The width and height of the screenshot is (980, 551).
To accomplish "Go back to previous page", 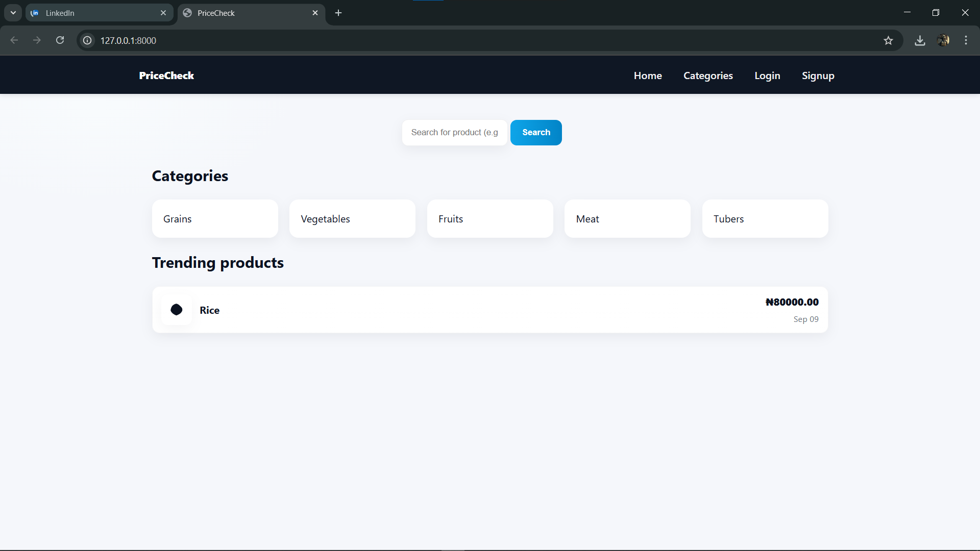I will (14, 40).
